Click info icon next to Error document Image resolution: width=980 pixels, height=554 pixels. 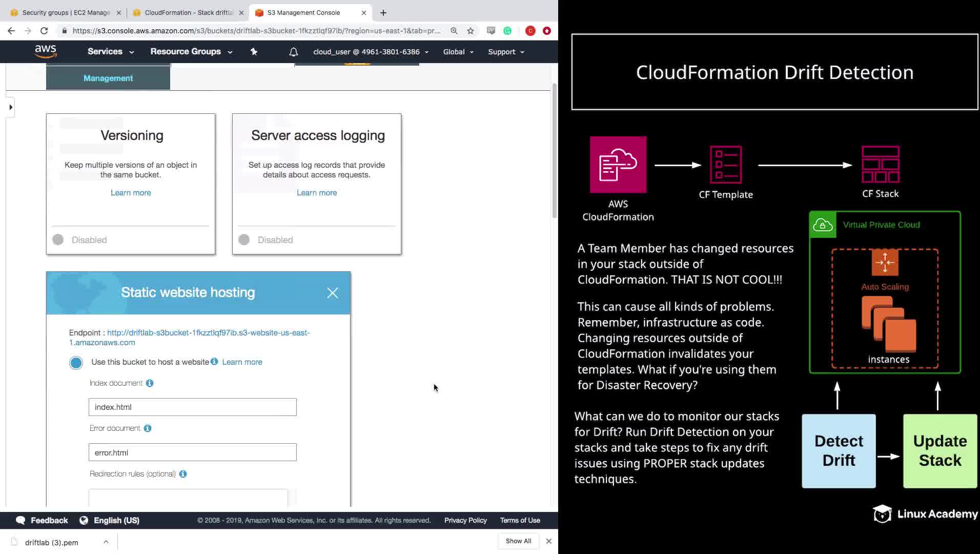coord(148,428)
